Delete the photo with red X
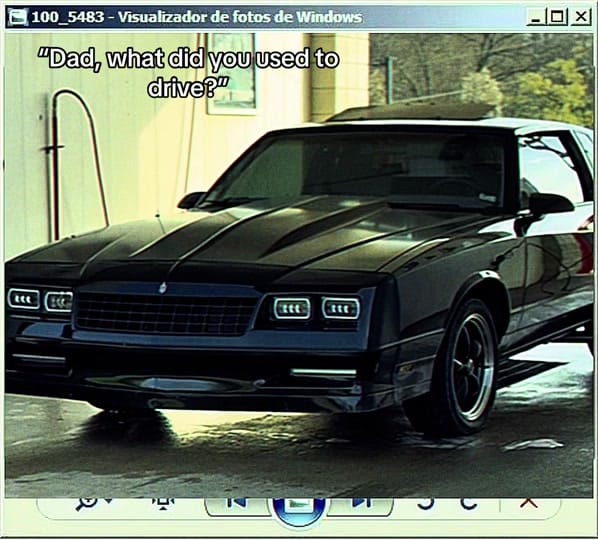The height and width of the screenshot is (540, 598). (x=529, y=503)
